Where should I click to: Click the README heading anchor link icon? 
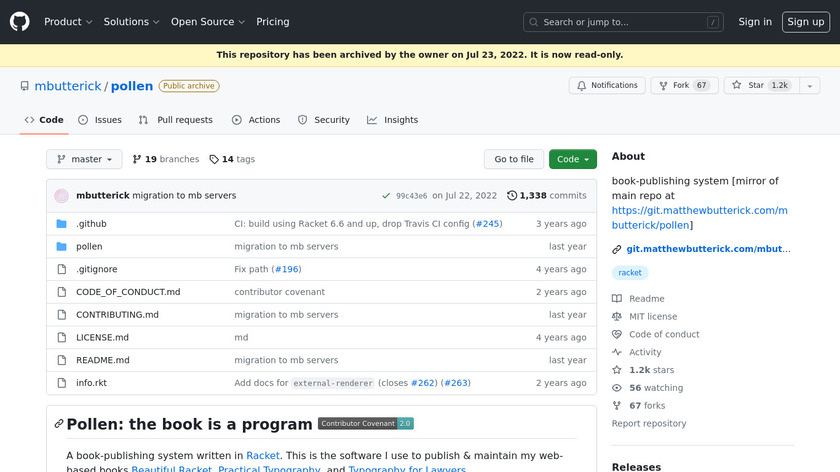coord(59,424)
